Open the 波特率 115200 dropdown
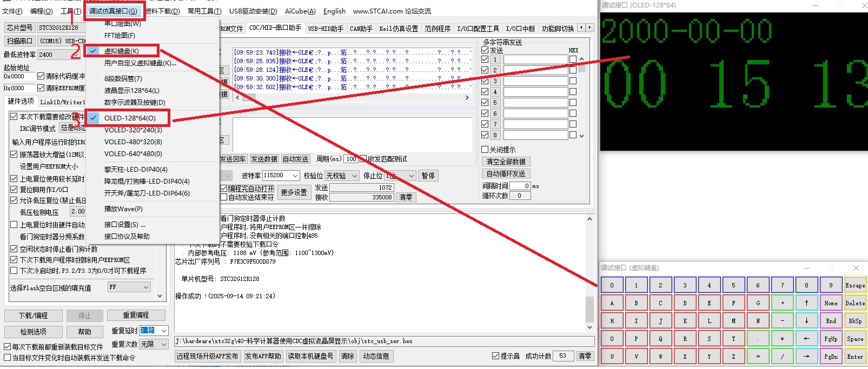868x369 pixels. [x=295, y=176]
